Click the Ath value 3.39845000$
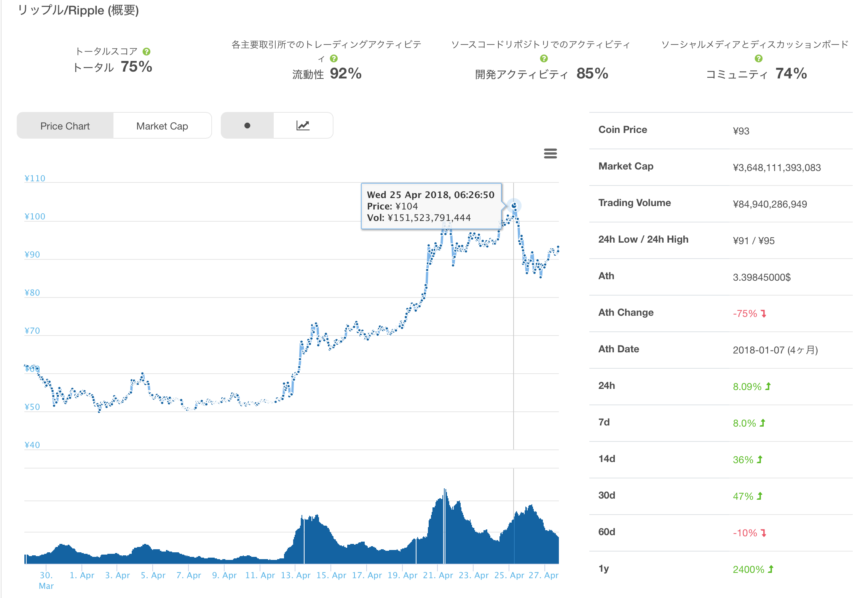This screenshot has height=598, width=868. [761, 277]
